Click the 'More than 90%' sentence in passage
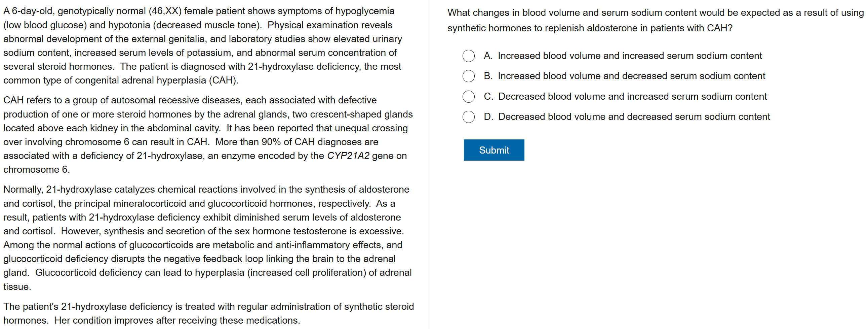Viewport: 868px width, 329px height. click(x=297, y=142)
